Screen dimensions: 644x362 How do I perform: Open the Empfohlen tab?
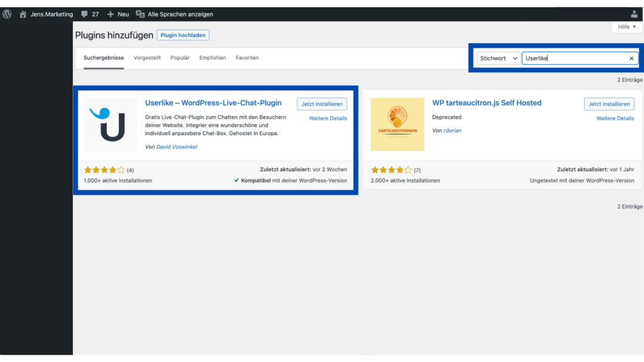point(213,58)
